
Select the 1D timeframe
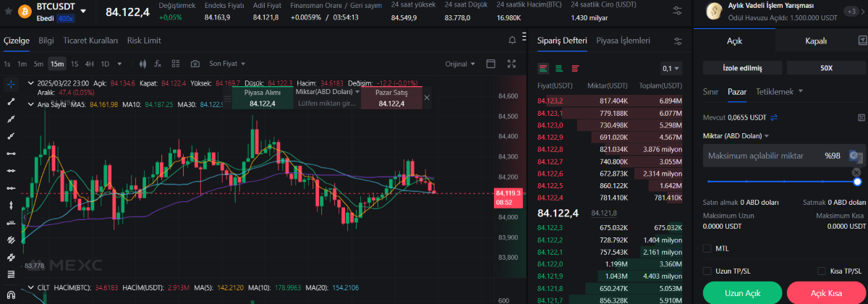click(x=105, y=64)
